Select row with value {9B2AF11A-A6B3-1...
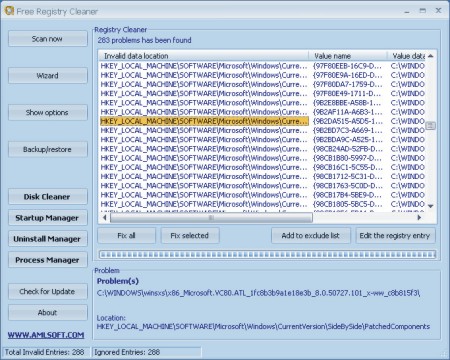This screenshot has height=360, width=450. [263, 112]
